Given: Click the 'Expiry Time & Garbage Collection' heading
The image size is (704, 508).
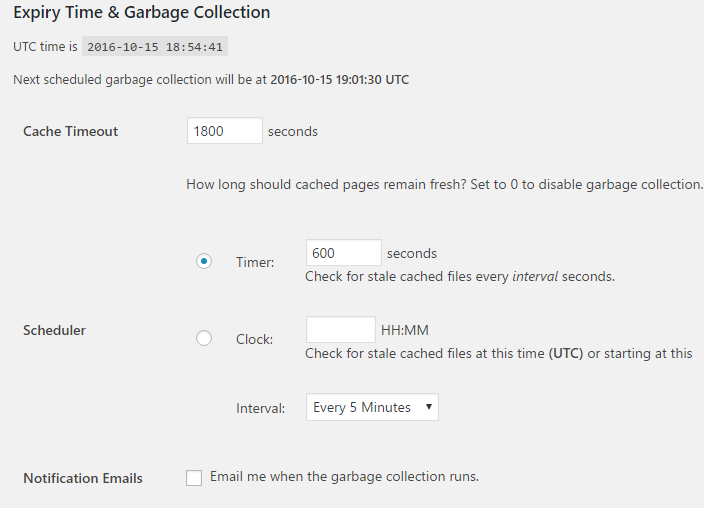Looking at the screenshot, I should 142,13.
